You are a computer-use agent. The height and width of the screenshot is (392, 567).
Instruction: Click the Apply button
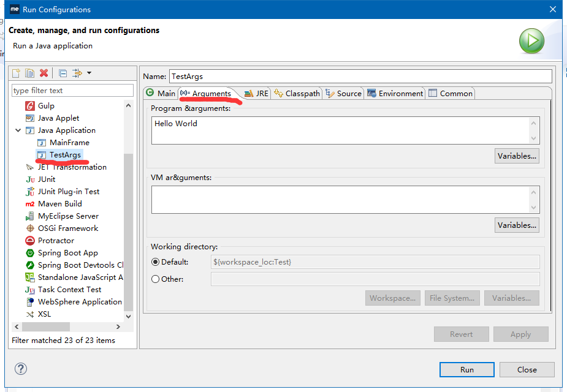(520, 334)
